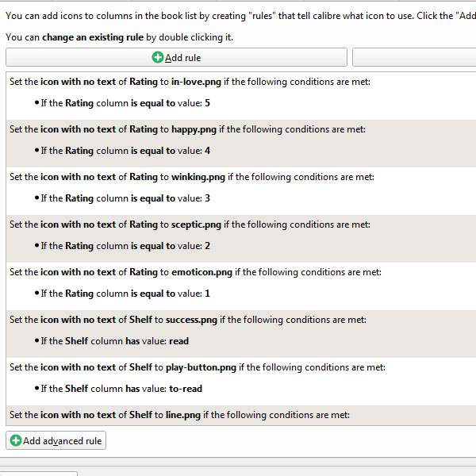Choose the winking.png Rating icon rule
476x476 pixels.
(x=191, y=177)
